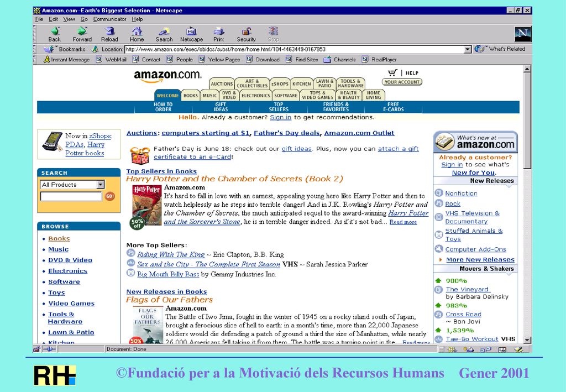This screenshot has height=392, width=566.
Task: Click the vertical scrollbar up arrow
Action: point(527,69)
